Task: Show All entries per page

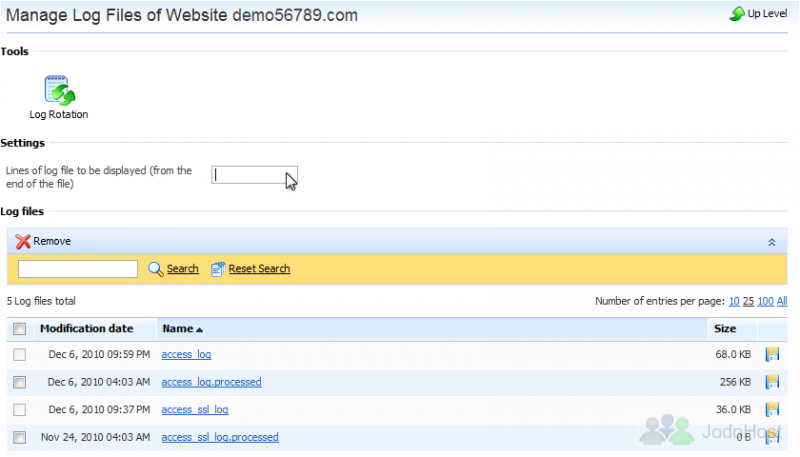Action: click(782, 301)
